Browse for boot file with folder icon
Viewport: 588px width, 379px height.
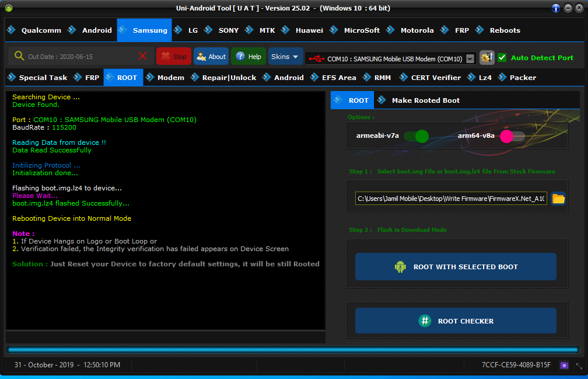(x=558, y=199)
